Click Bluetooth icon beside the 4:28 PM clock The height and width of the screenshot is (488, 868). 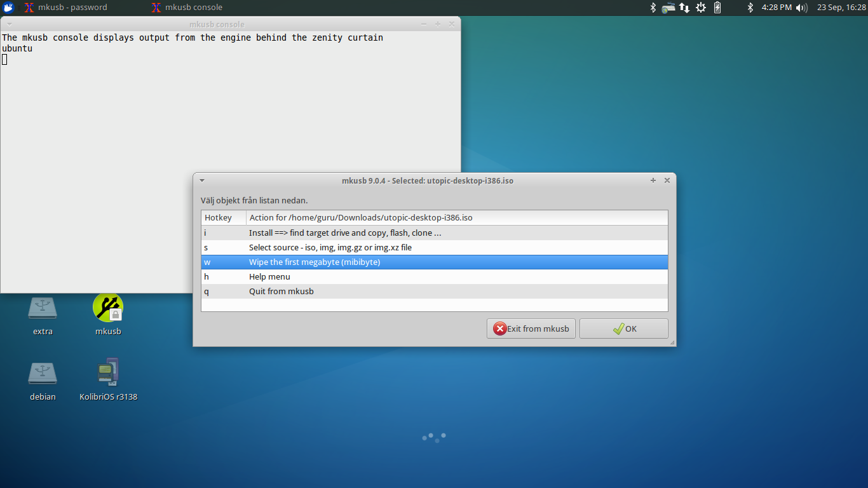click(x=750, y=8)
